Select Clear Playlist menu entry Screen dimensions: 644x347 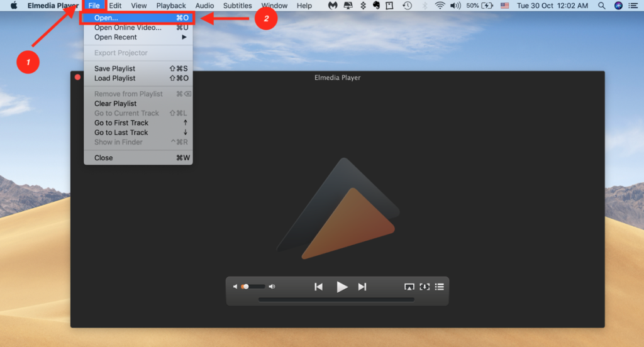point(138,104)
